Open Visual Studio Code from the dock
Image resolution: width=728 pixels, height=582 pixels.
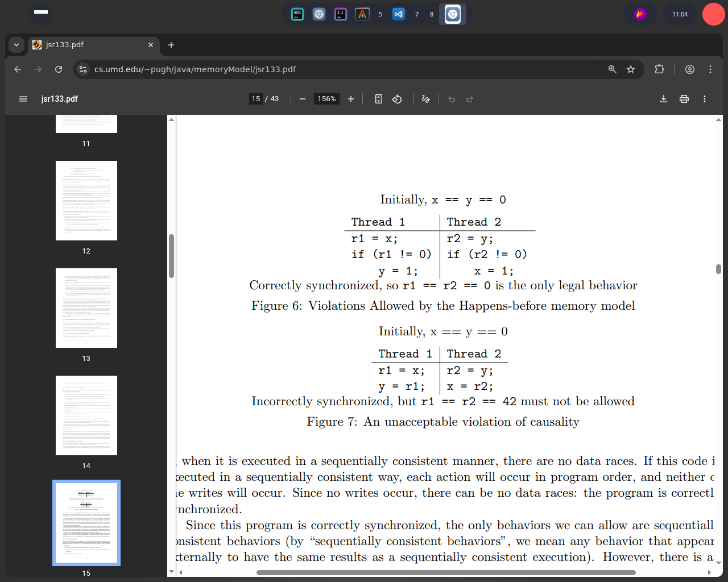coord(399,14)
